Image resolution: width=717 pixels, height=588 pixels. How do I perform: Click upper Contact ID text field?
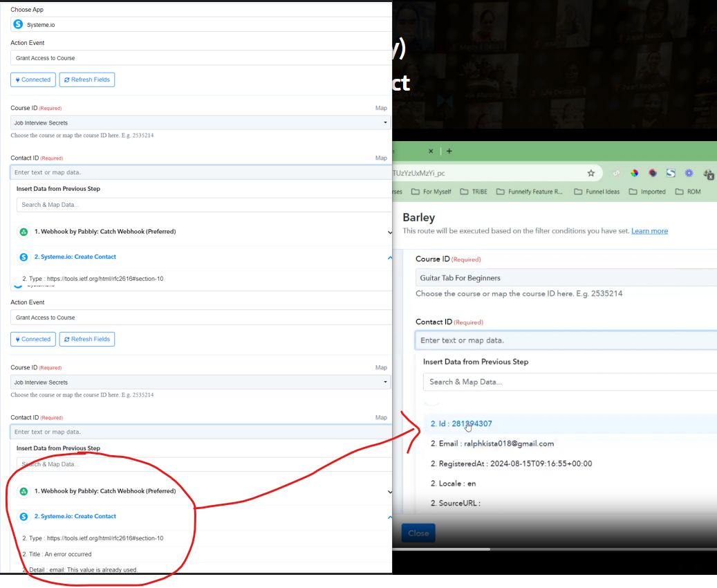pos(201,172)
